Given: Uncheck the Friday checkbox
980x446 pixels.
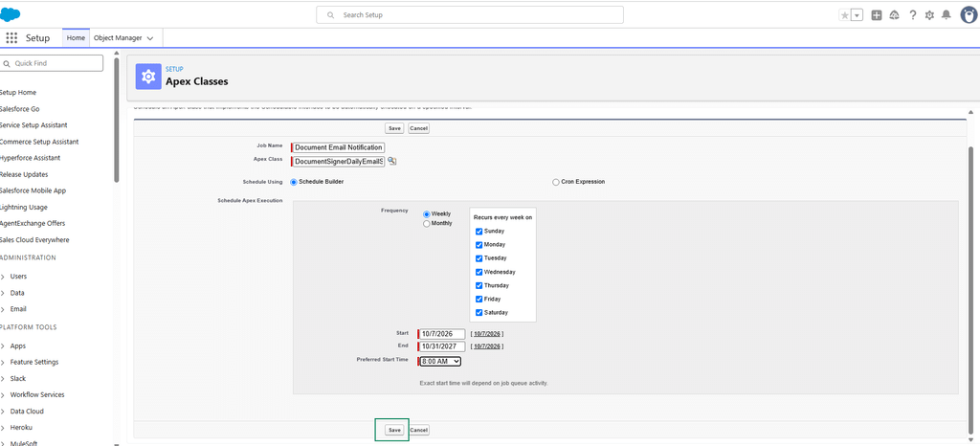Looking at the screenshot, I should (479, 300).
